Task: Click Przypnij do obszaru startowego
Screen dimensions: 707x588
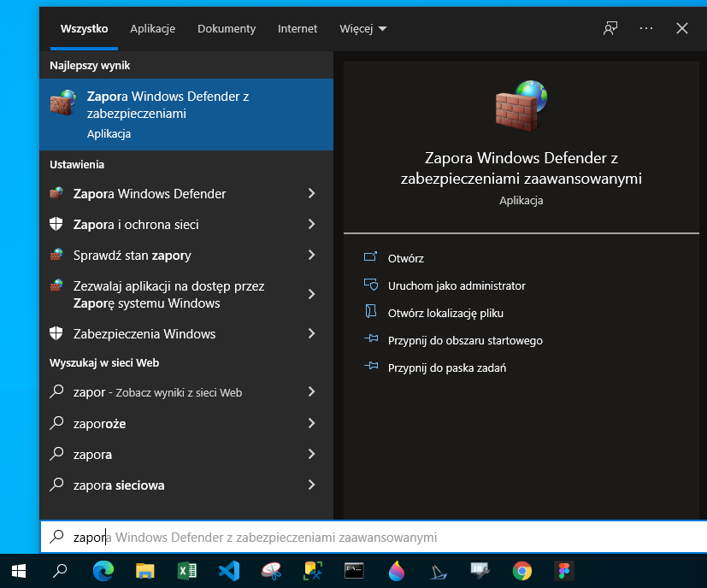Action: (x=465, y=340)
